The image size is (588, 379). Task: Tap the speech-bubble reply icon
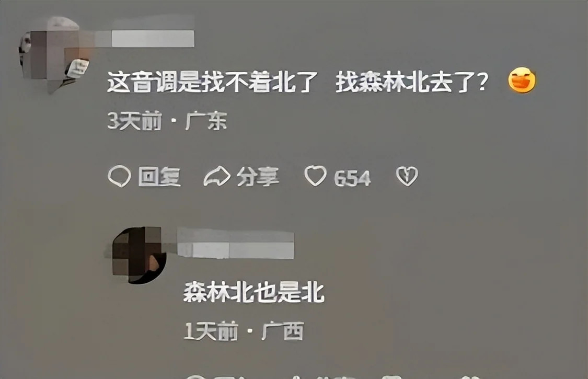coord(119,176)
